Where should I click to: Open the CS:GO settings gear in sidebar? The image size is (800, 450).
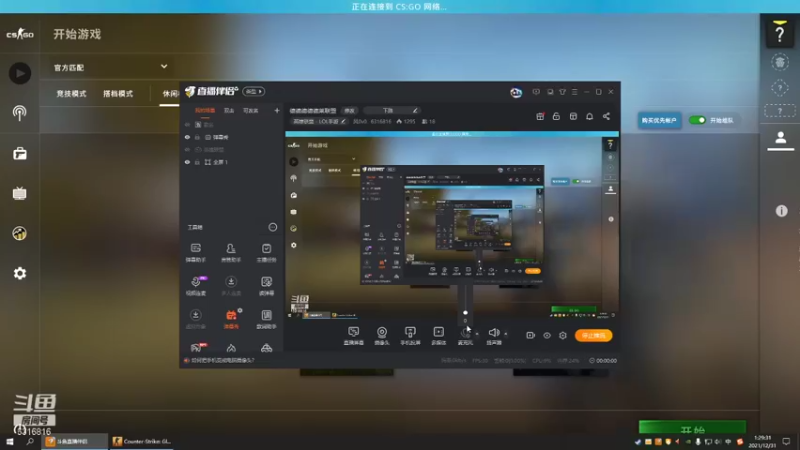20,273
